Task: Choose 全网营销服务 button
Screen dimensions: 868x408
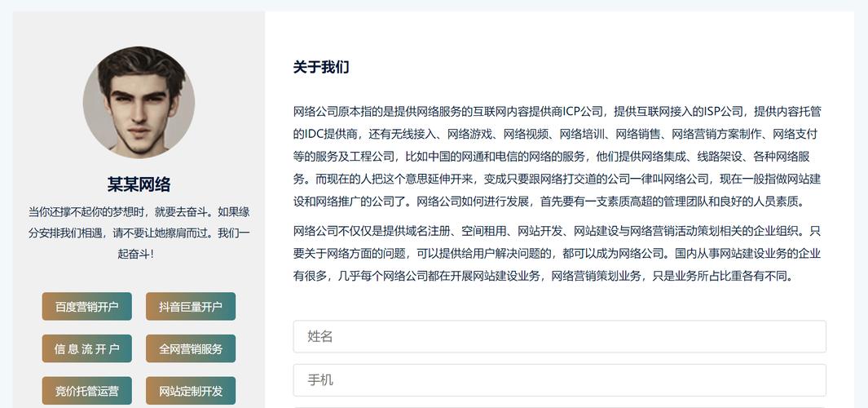Action: (191, 348)
